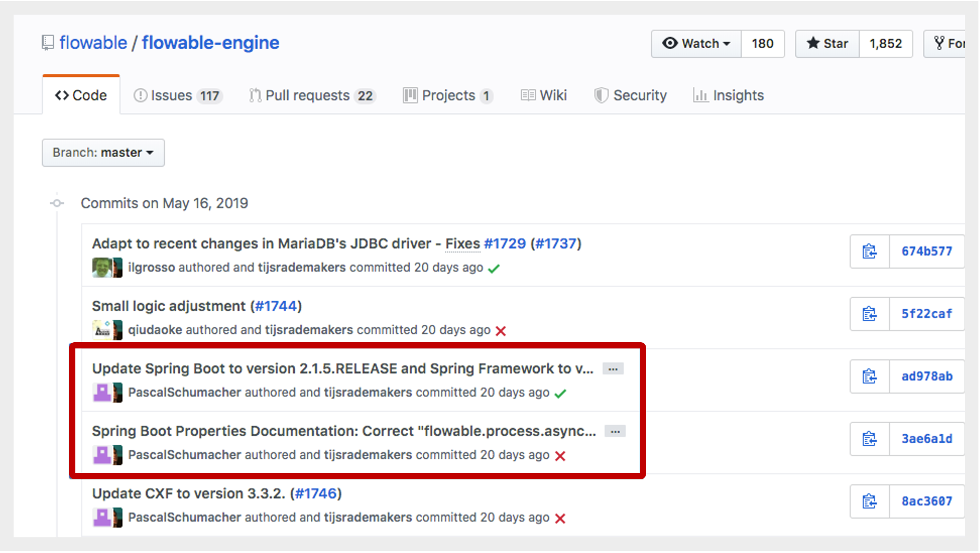Star the flowable-engine repository

click(x=827, y=43)
